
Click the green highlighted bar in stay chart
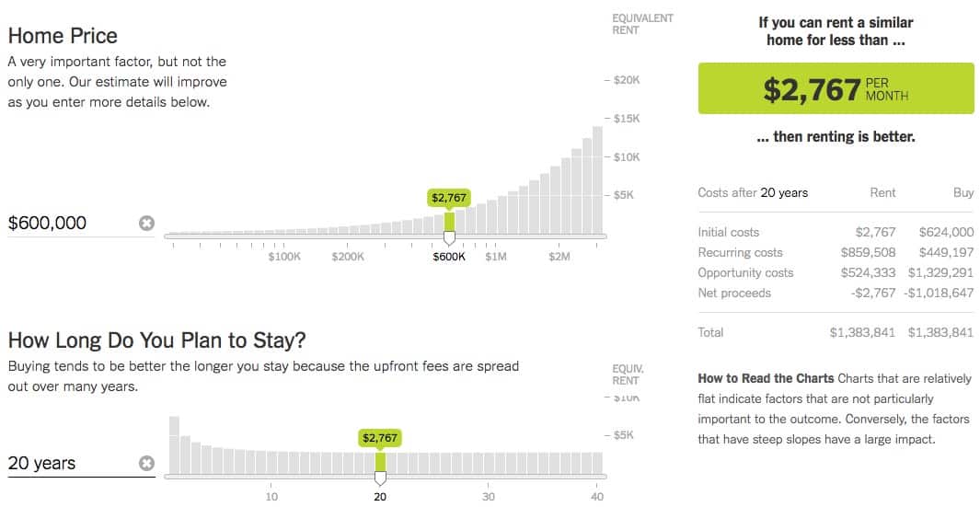[380, 462]
